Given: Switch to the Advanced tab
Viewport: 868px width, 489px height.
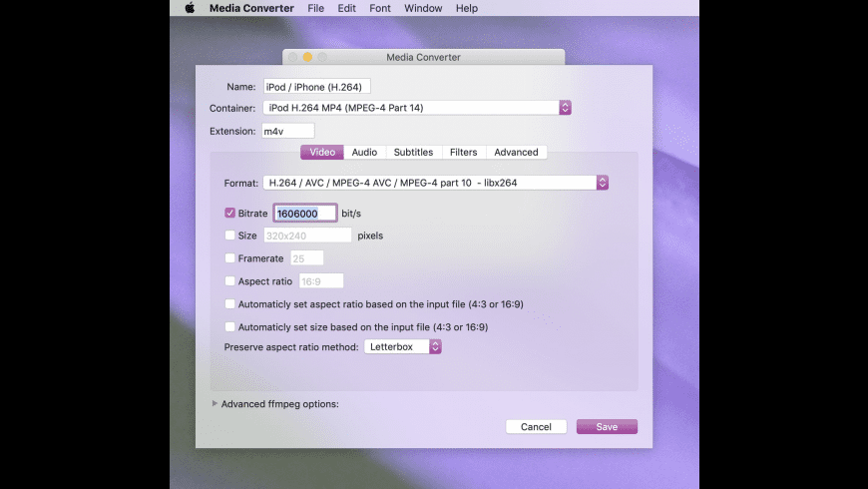Looking at the screenshot, I should tap(516, 153).
